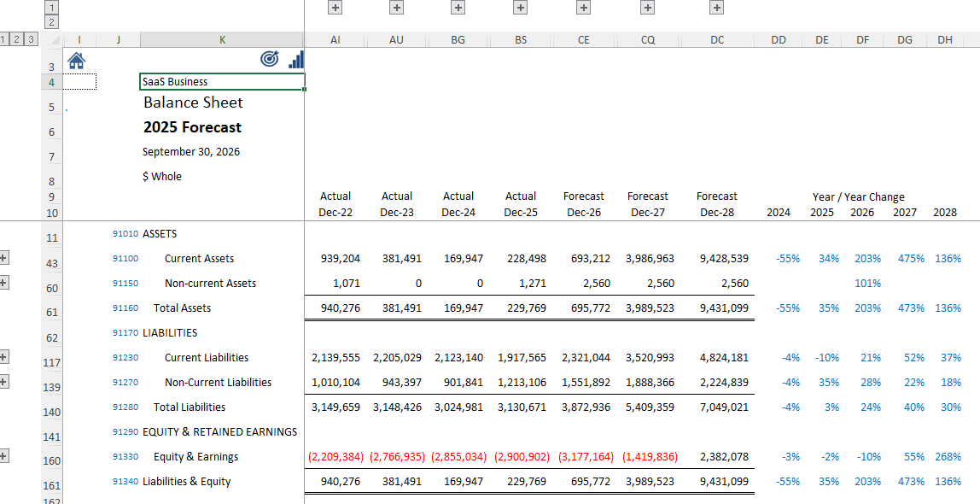Click account code 91150
Screen dimensions: 980x504
(125, 284)
